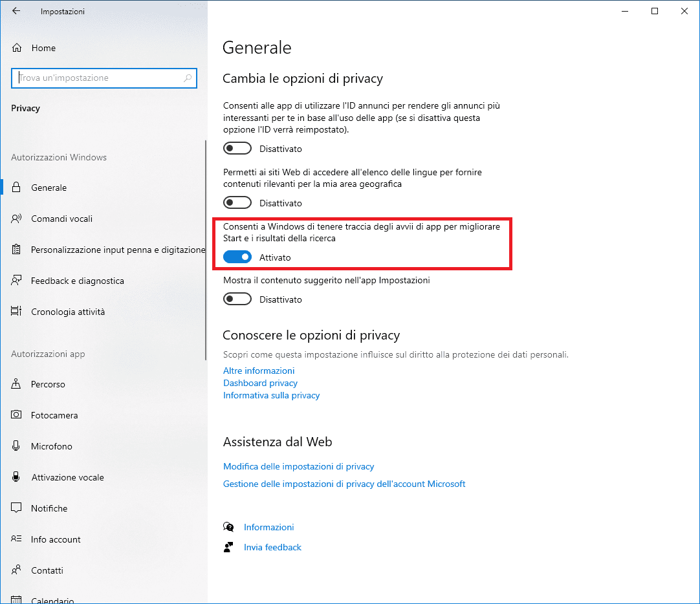The image size is (700, 604).
Task: Open the Dashboard privacy link
Action: coord(260,383)
